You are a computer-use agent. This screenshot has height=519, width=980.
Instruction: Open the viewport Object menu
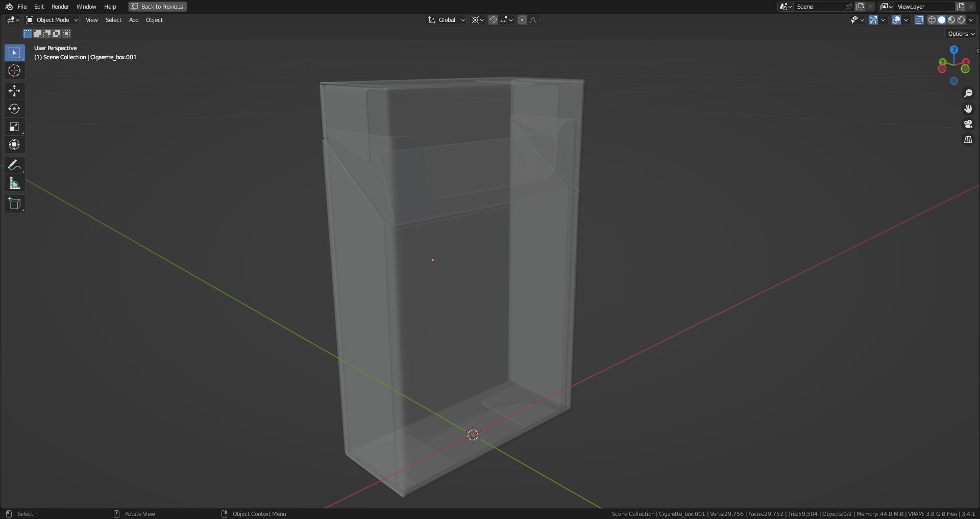tap(154, 20)
